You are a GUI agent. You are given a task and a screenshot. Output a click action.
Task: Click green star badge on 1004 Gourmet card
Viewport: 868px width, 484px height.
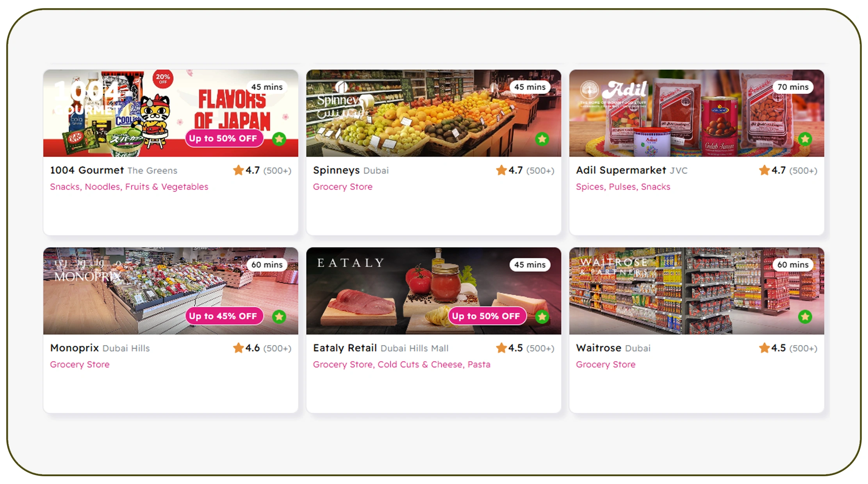click(279, 139)
